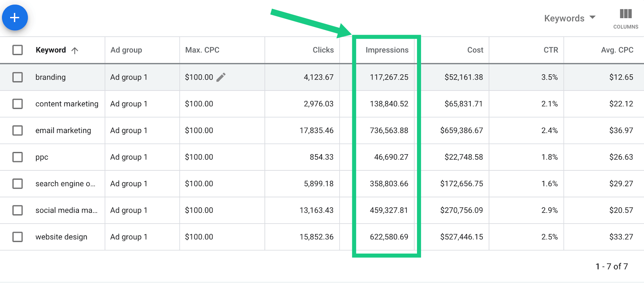Click $100.00 Max. CPC for email marketing

point(199,130)
